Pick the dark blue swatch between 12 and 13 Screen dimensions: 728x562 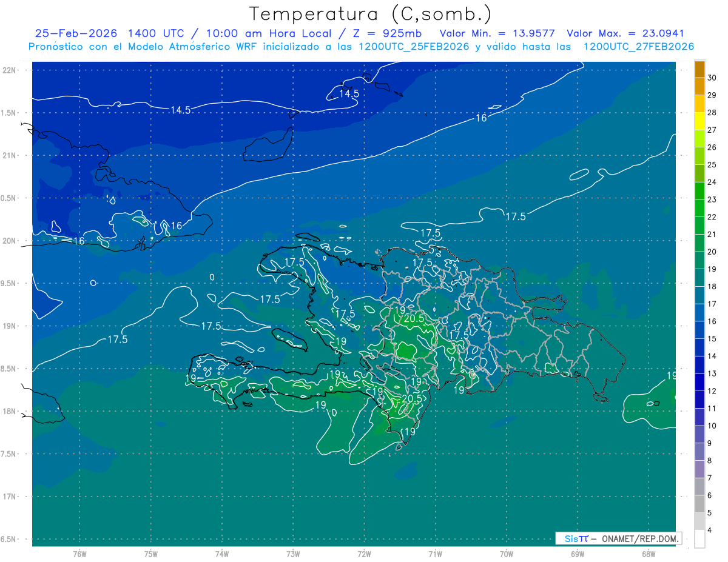[x=699, y=383]
